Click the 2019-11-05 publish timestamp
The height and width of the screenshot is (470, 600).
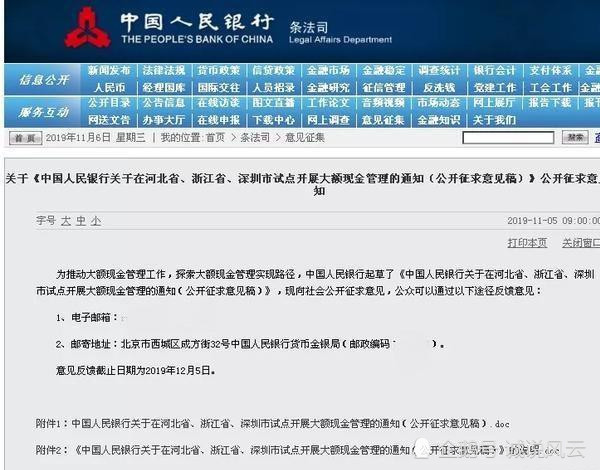pos(553,221)
